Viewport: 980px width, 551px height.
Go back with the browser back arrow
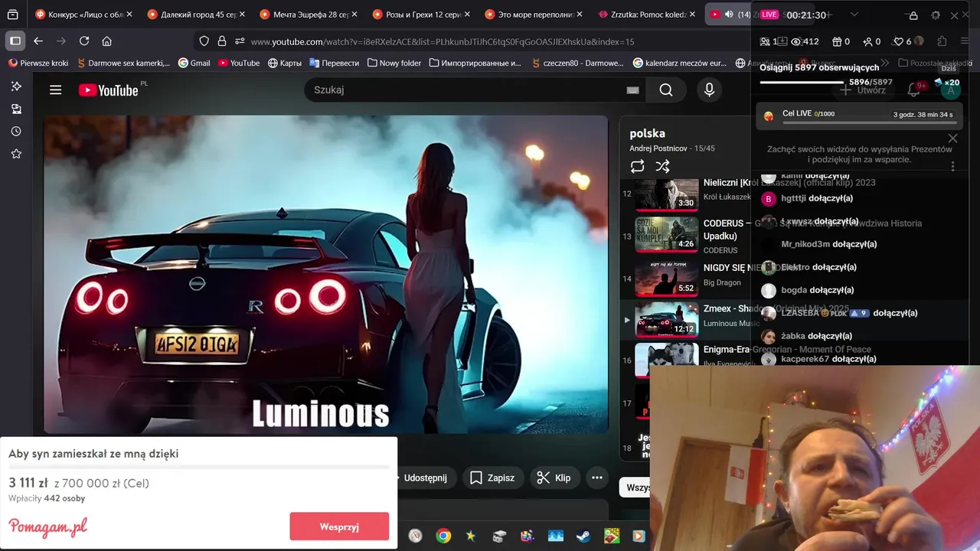pos(38,41)
